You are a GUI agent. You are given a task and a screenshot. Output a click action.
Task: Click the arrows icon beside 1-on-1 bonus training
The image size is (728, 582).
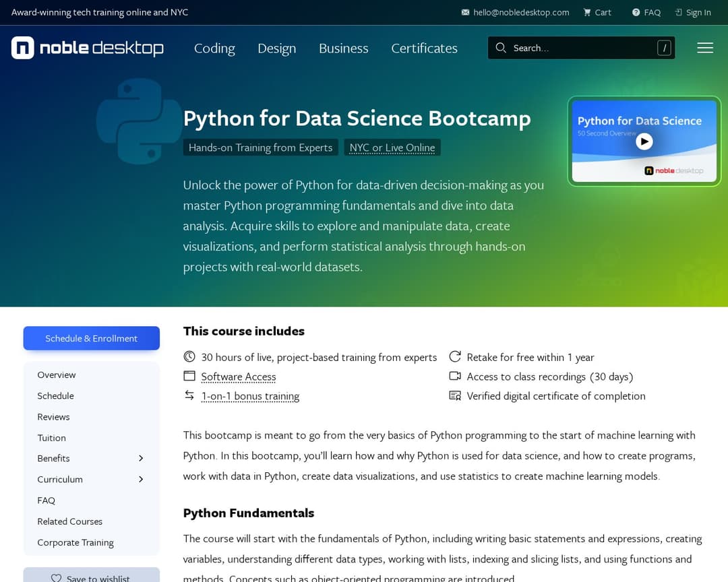click(189, 395)
